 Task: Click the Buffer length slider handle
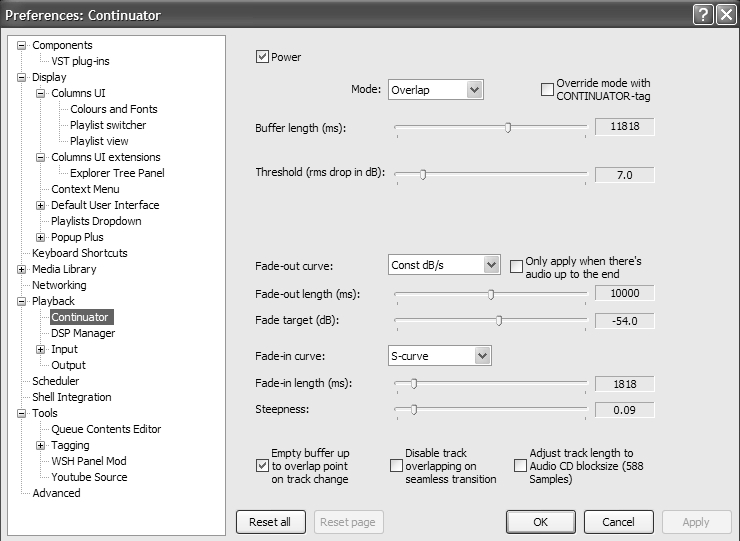coord(508,127)
